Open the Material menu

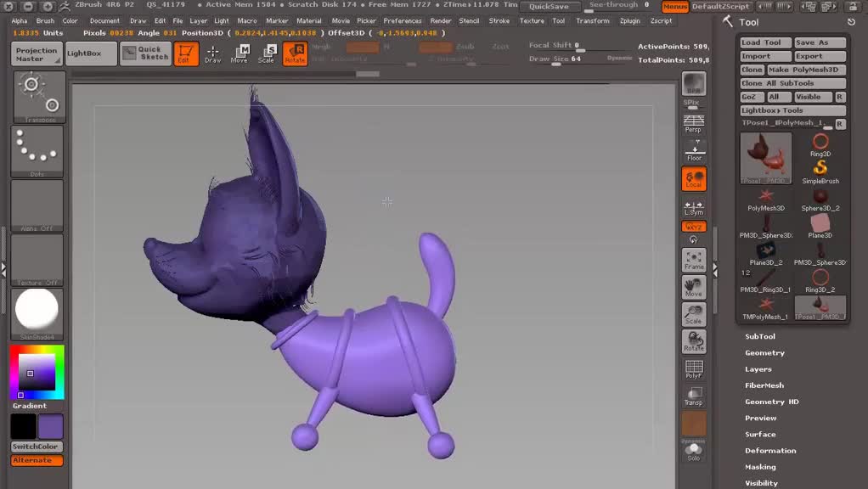coord(309,21)
